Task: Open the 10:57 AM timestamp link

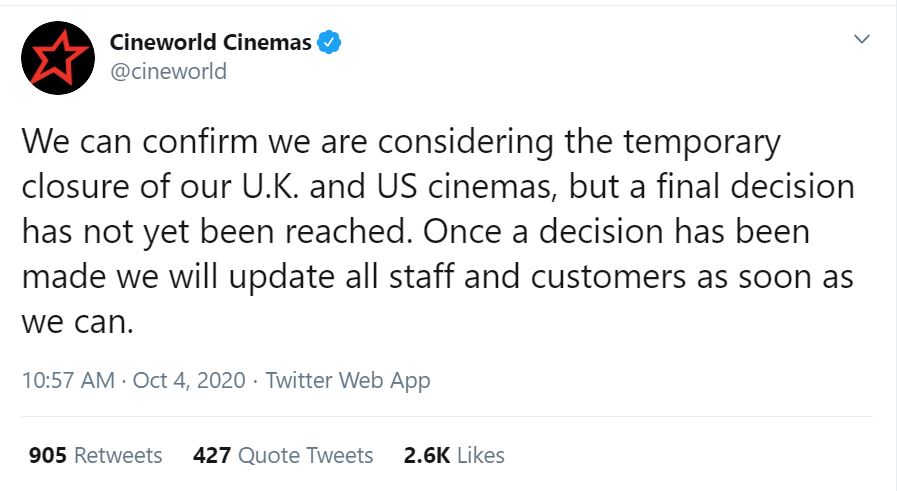Action: point(67,380)
